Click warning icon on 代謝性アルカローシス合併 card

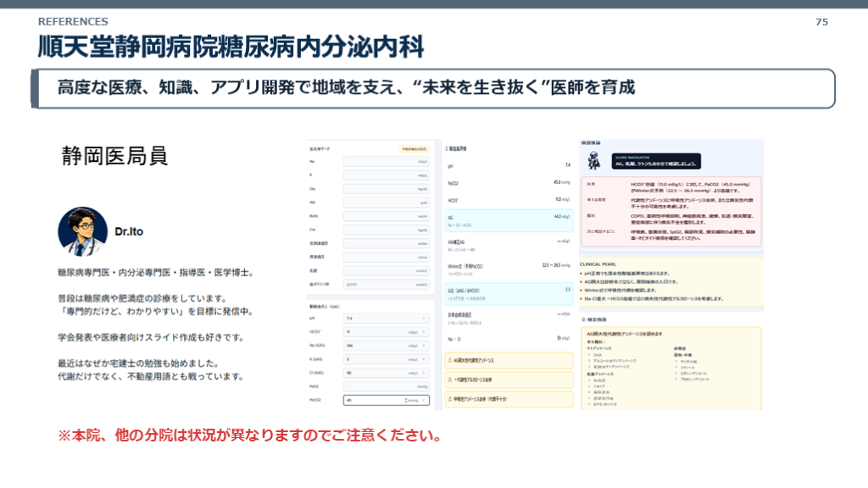pos(449,380)
